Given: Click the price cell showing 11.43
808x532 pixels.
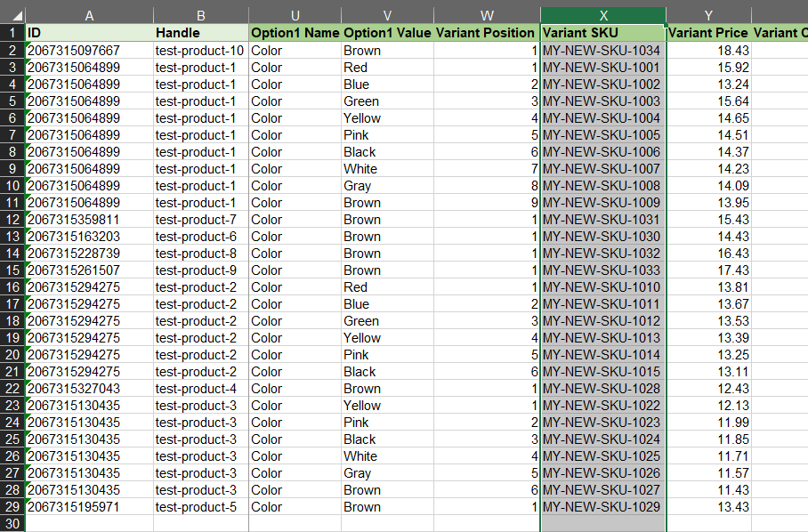Looking at the screenshot, I should tap(707, 490).
